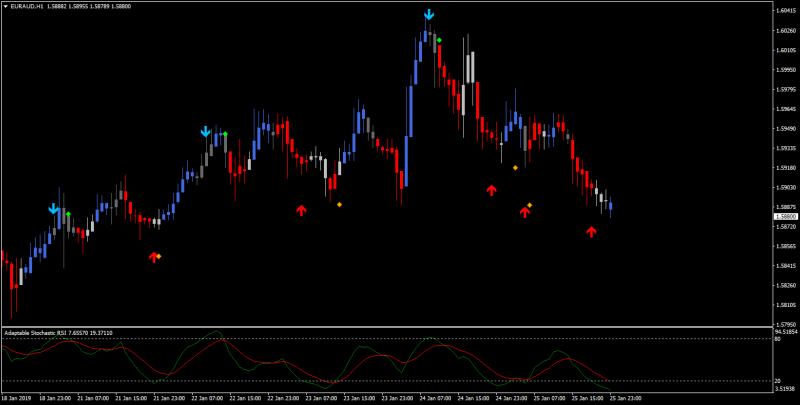Open the chart menu triangle beside EURAUD,H1
The height and width of the screenshot is (405, 800).
pos(6,7)
